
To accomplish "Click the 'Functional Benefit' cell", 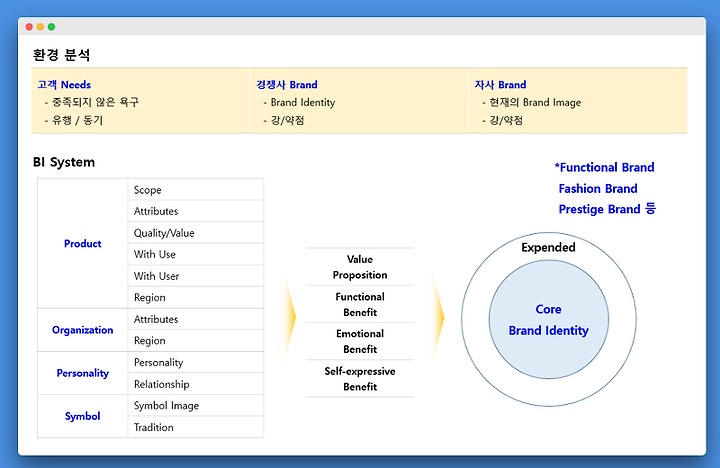I will point(360,304).
